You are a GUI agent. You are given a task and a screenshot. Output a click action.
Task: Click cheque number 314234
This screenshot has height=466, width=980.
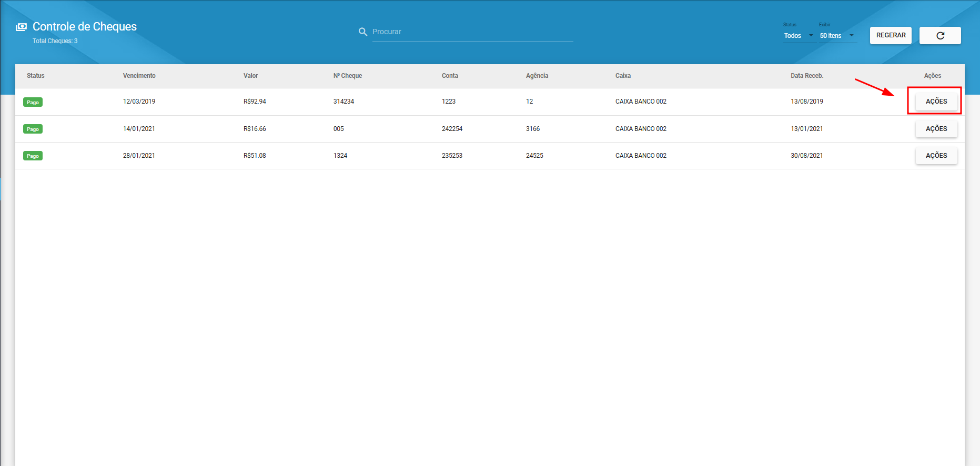coord(343,102)
